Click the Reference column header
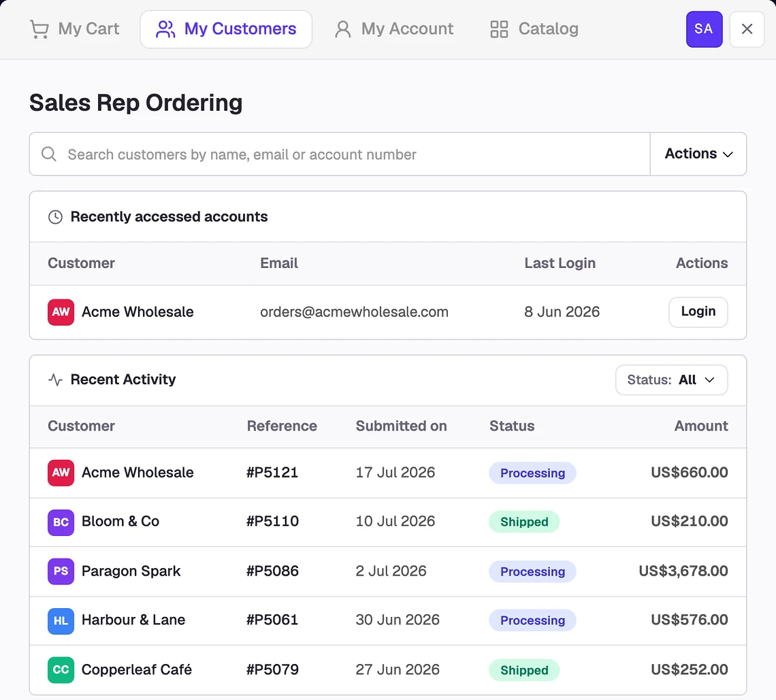776x700 pixels. (282, 426)
